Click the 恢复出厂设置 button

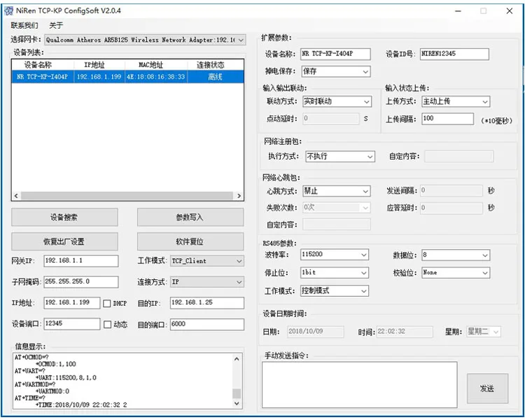click(64, 241)
